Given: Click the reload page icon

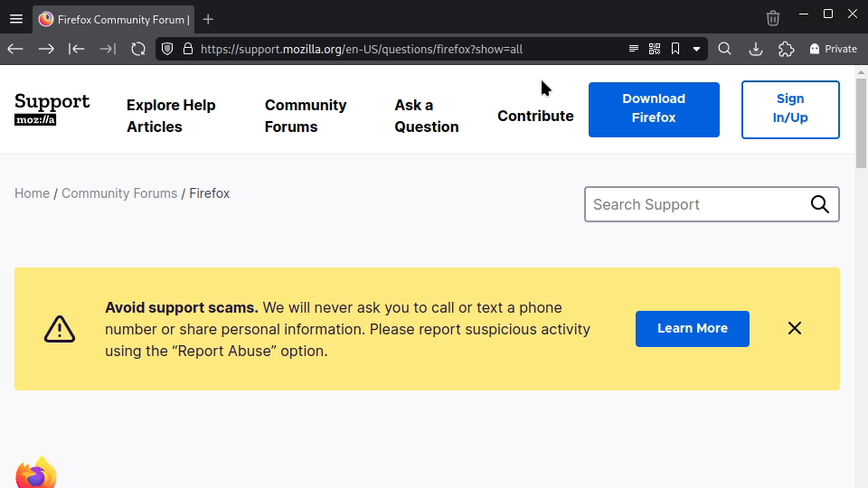Looking at the screenshot, I should [x=138, y=49].
